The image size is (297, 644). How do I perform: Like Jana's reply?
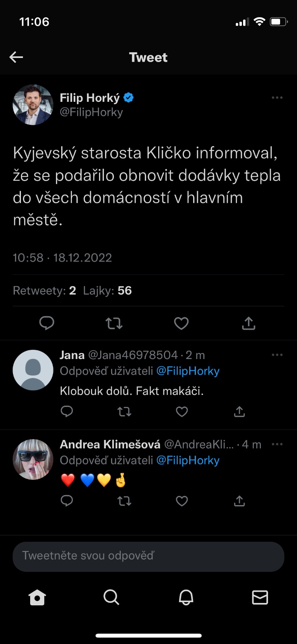[182, 411]
